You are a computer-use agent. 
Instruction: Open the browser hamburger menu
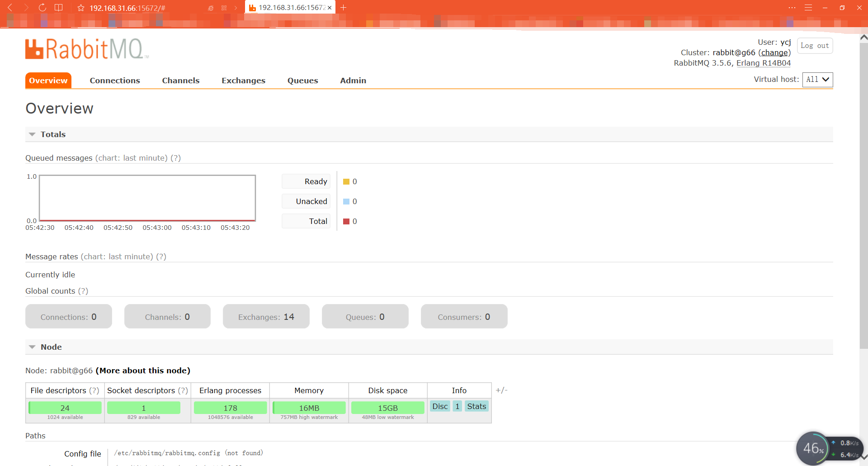pos(808,8)
